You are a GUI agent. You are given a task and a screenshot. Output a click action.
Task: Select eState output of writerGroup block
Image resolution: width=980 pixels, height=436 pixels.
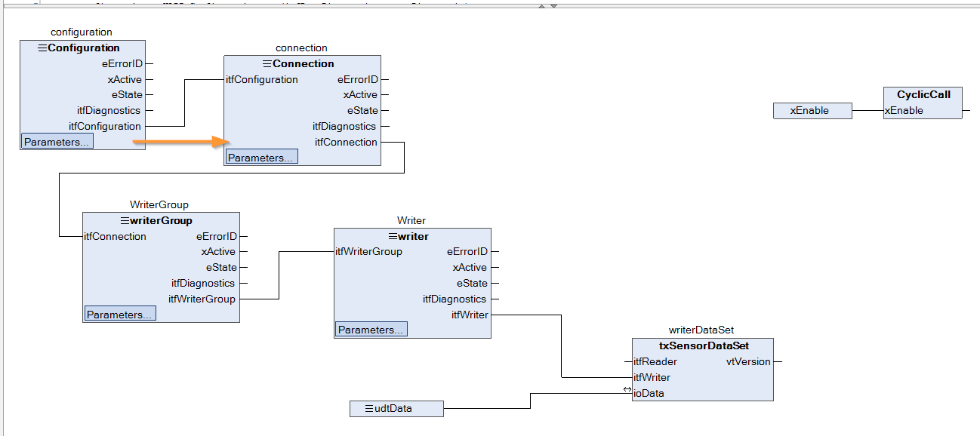(221, 267)
